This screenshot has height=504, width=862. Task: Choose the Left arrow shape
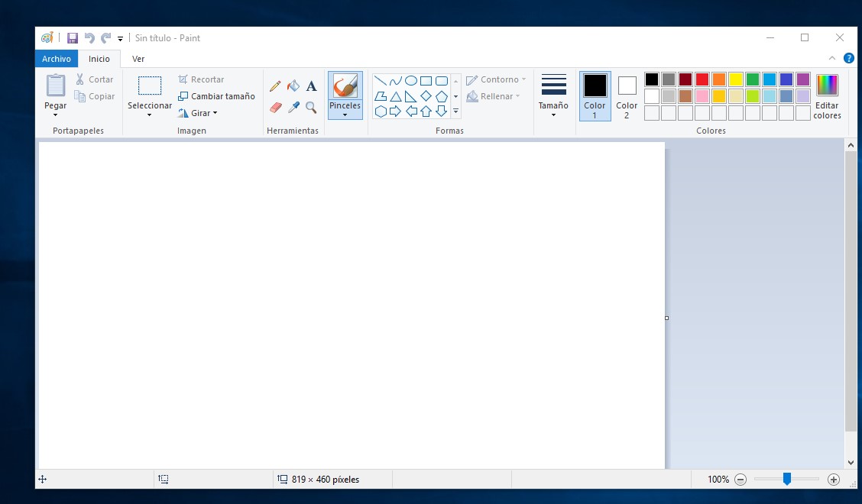coord(410,111)
